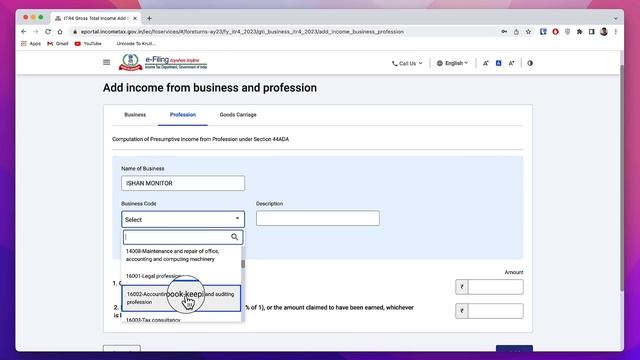Click the shield extension icon in toolbar
Viewport: 640px width, 360px height.
point(567,31)
